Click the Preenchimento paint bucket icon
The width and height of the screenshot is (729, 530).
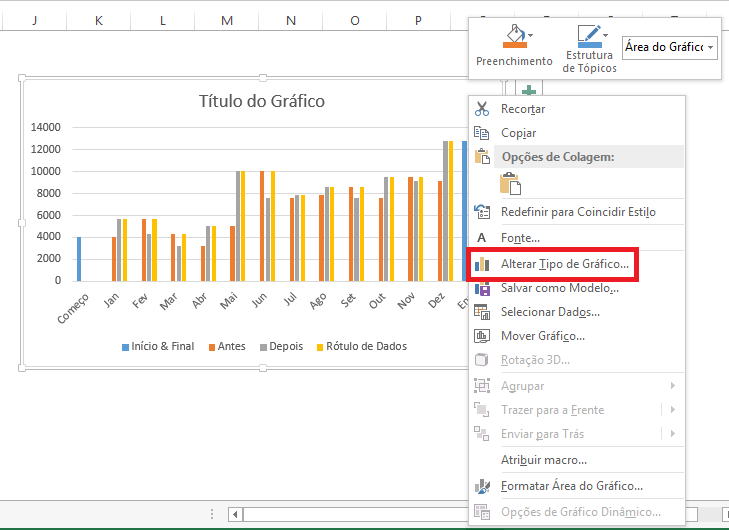point(514,36)
